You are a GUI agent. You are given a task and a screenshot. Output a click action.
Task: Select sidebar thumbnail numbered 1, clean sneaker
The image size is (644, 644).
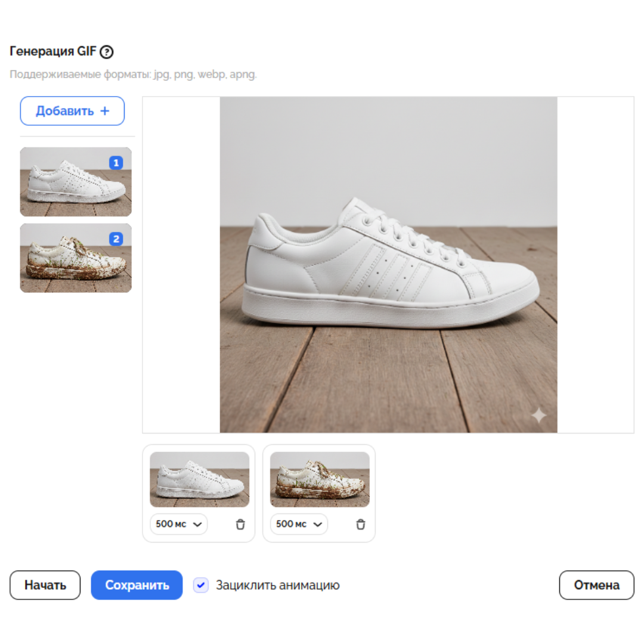76,181
